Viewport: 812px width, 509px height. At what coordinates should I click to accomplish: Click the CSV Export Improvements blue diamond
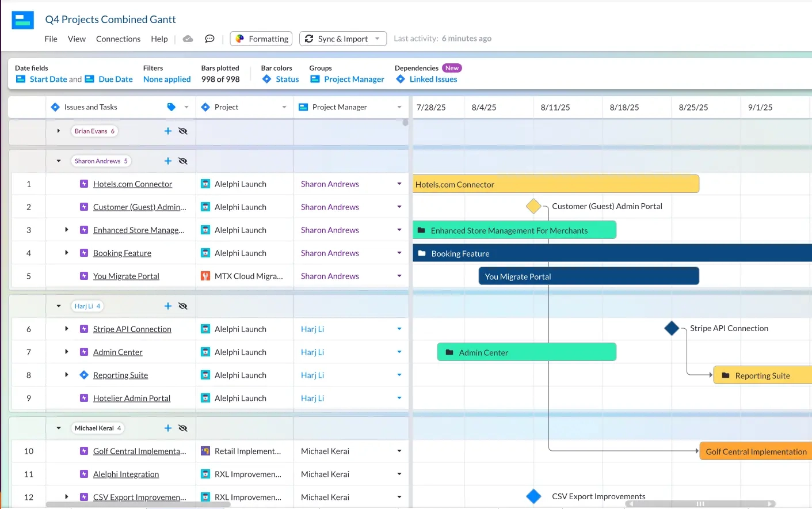pyautogui.click(x=533, y=496)
